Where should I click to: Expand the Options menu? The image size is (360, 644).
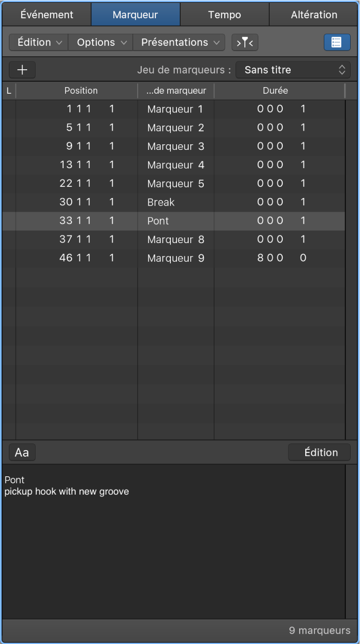[x=101, y=42]
